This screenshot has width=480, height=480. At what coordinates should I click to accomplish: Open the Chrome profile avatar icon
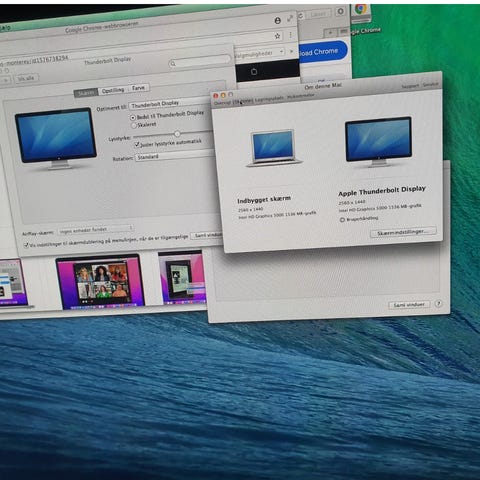[x=277, y=21]
